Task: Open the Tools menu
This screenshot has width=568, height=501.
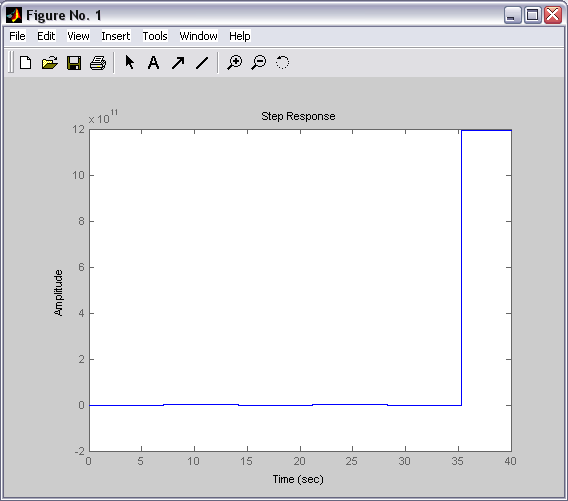Action: 155,36
